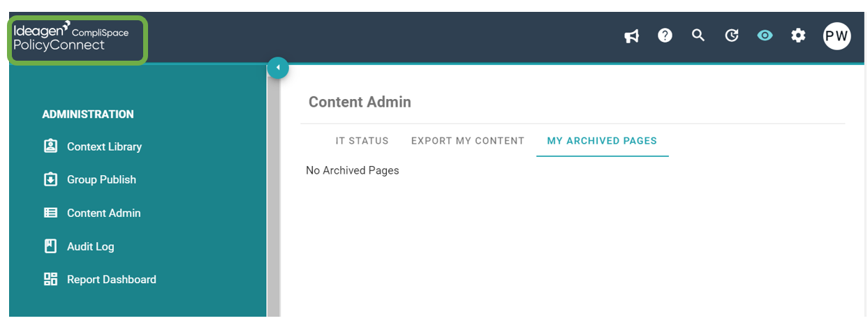Click the Content Admin page heading

360,102
